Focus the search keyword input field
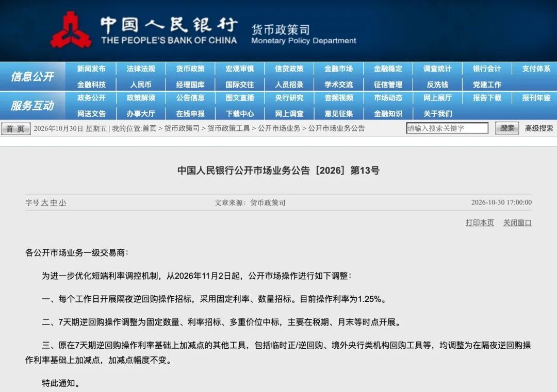This screenshot has height=392, width=557. [x=447, y=128]
